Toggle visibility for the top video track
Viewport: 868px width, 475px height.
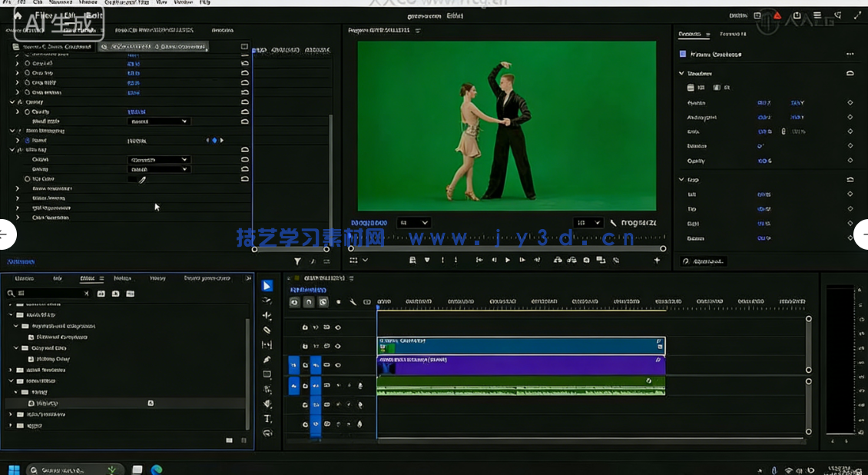(x=338, y=327)
